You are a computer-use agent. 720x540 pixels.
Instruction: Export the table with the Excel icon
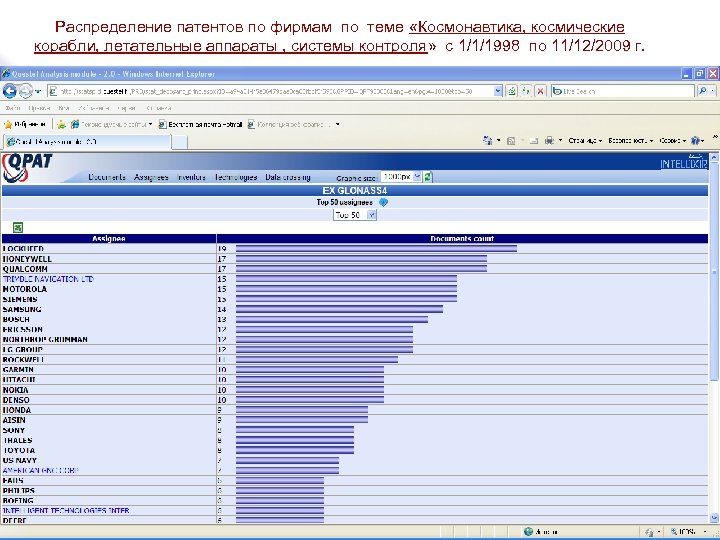[x=18, y=227]
